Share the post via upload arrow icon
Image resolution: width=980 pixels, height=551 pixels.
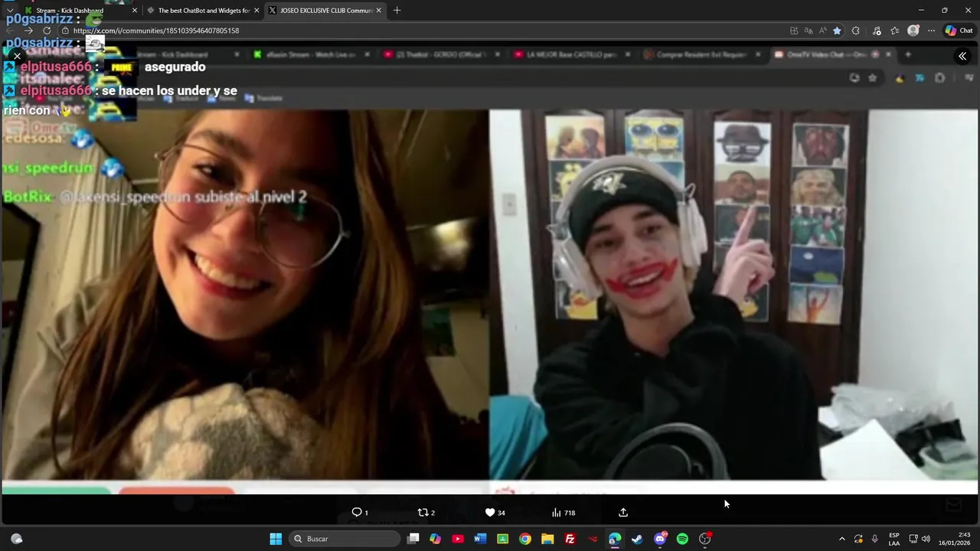[x=623, y=512]
